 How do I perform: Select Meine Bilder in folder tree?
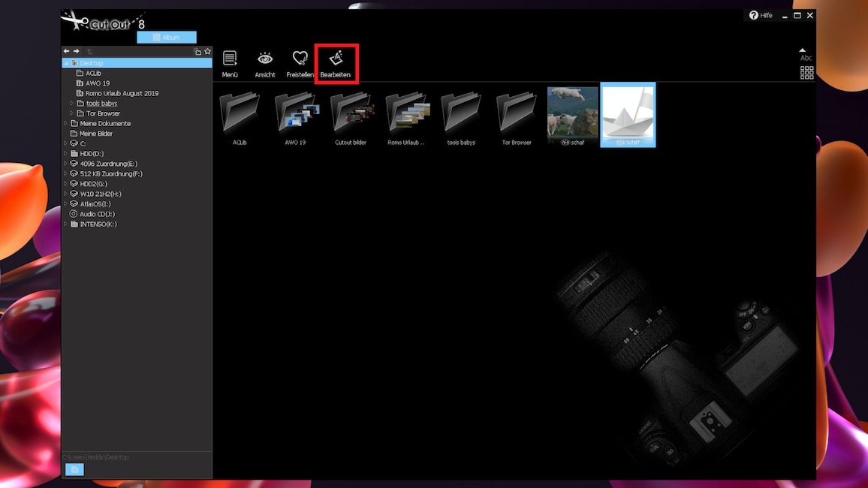coord(96,134)
